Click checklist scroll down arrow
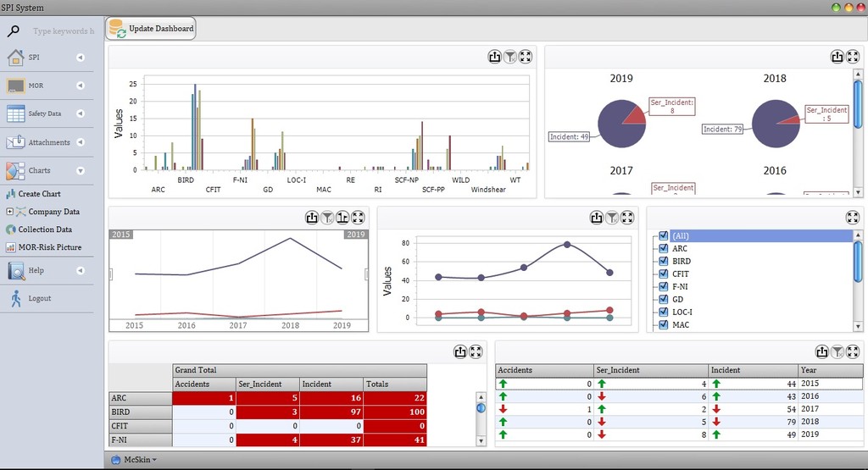The height and width of the screenshot is (470, 868). click(858, 327)
